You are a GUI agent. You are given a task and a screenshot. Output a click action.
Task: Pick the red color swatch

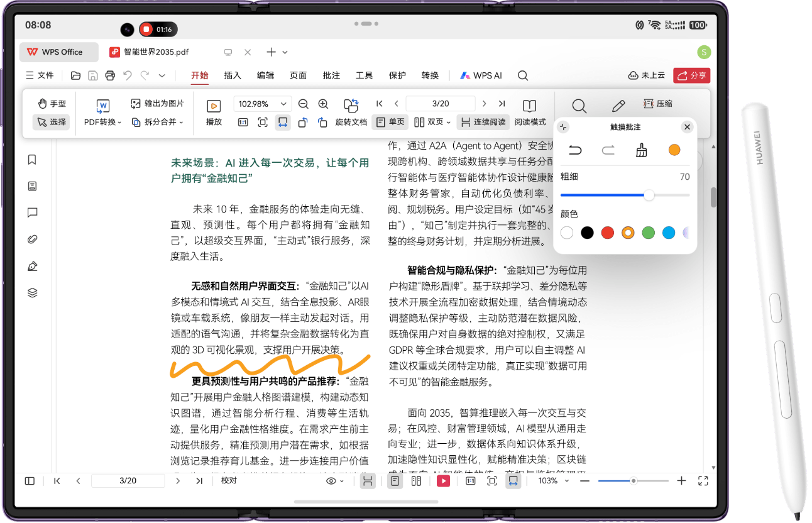(x=607, y=233)
